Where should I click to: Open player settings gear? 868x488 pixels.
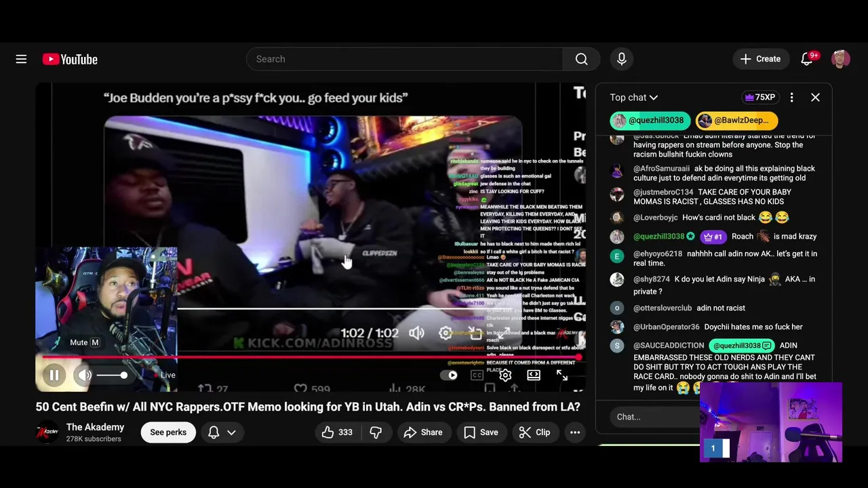point(505,375)
